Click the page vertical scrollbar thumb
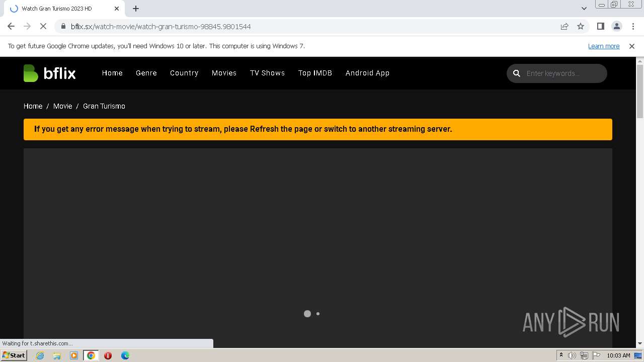Screen dimensions: 644x362 640,92
